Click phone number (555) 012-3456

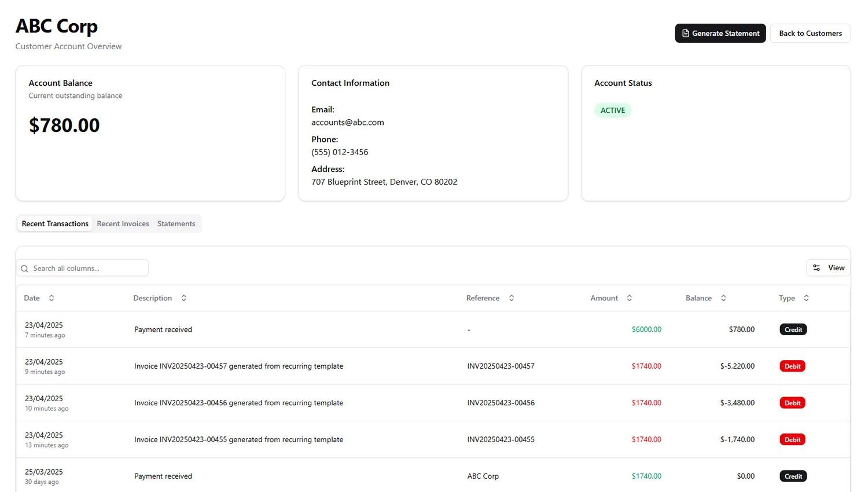click(340, 152)
